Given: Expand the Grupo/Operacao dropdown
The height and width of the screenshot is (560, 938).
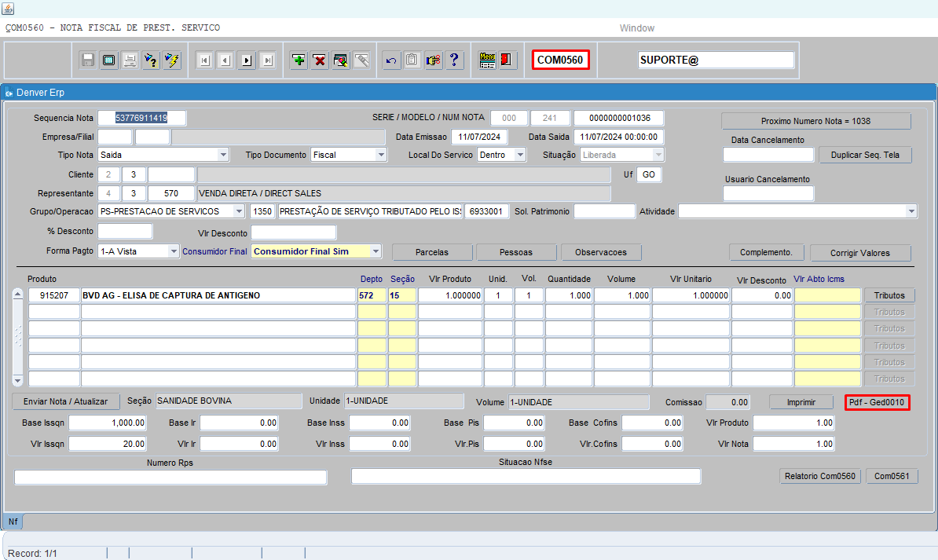Looking at the screenshot, I should pos(239,211).
